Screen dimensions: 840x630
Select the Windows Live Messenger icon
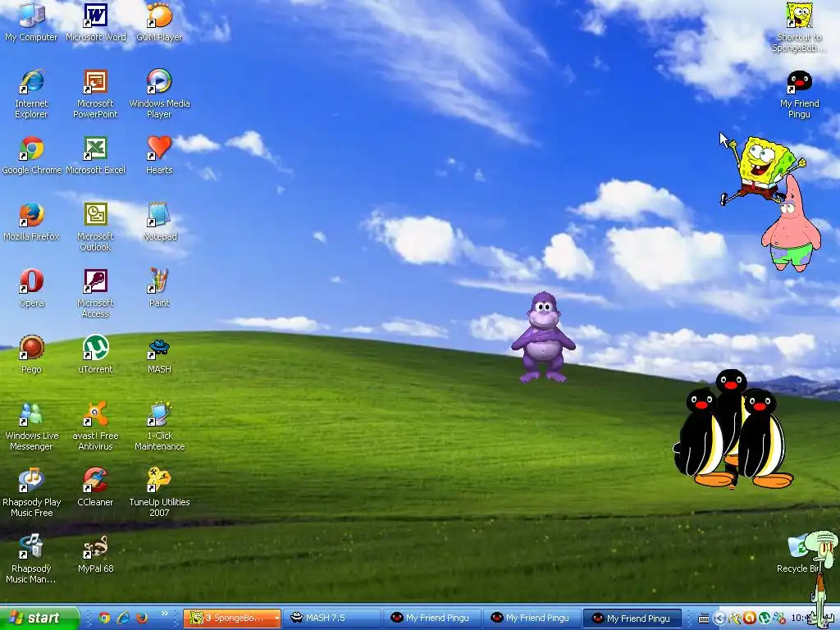[x=31, y=426]
